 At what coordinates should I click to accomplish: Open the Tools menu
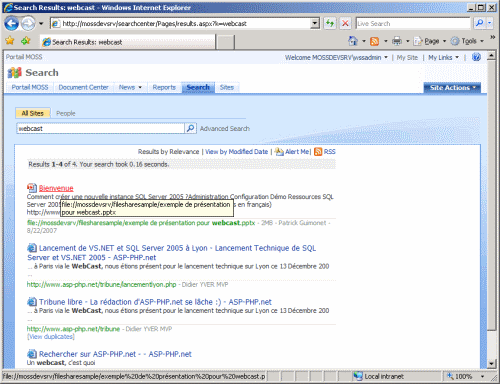(467, 41)
